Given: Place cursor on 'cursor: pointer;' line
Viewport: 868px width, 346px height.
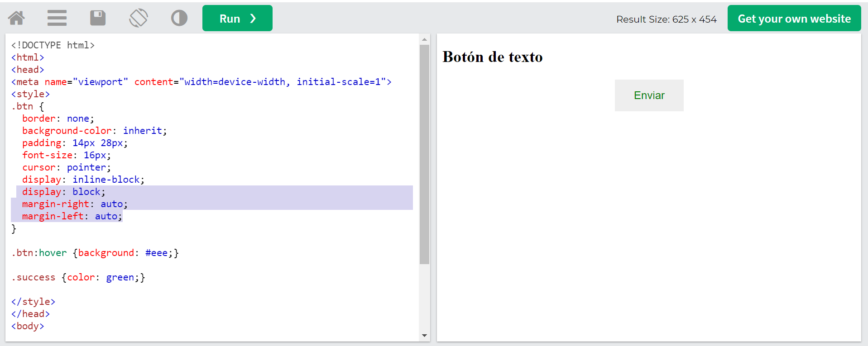Looking at the screenshot, I should (x=66, y=167).
